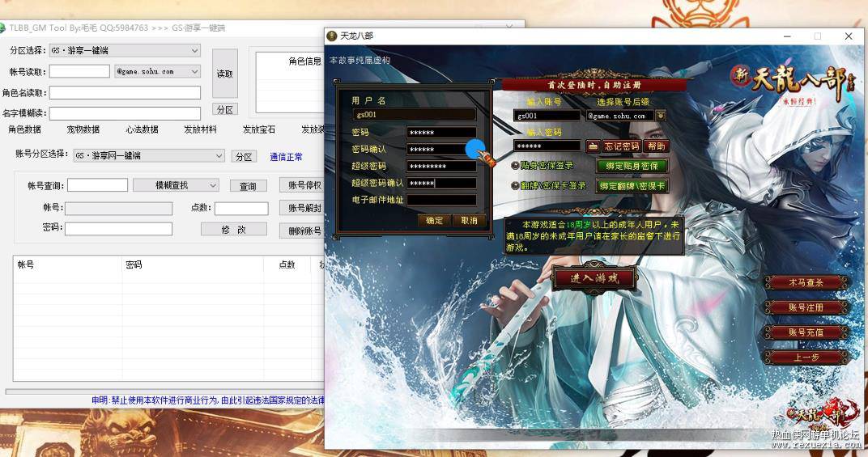868x457 pixels.
Task: Click the 分区 button below 读取
Action: coord(225,109)
